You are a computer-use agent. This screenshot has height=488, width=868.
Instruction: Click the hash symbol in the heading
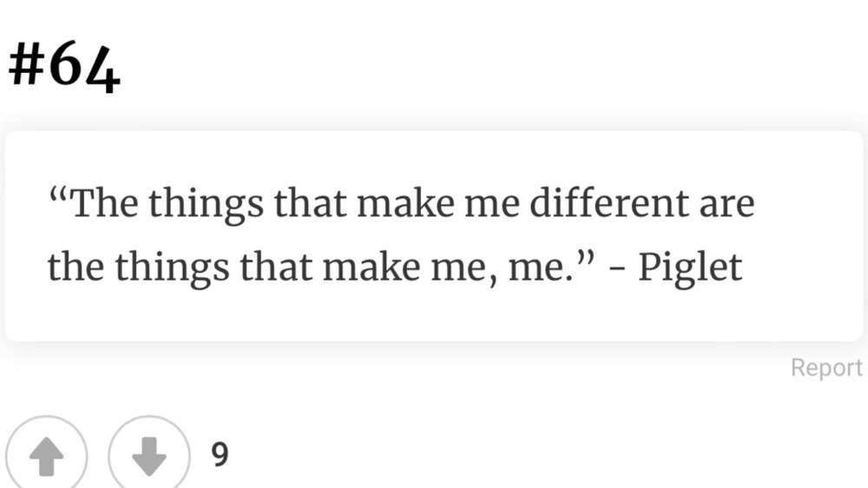tap(25, 69)
